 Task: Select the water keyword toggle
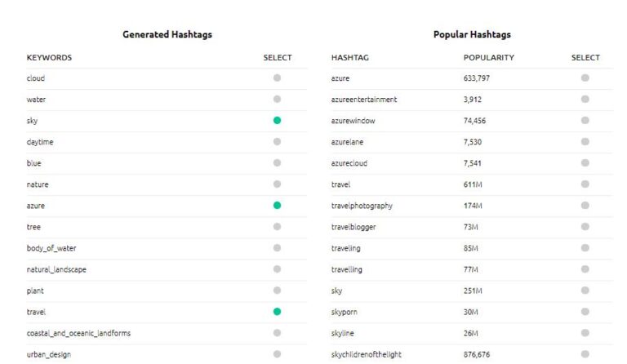[x=277, y=100]
